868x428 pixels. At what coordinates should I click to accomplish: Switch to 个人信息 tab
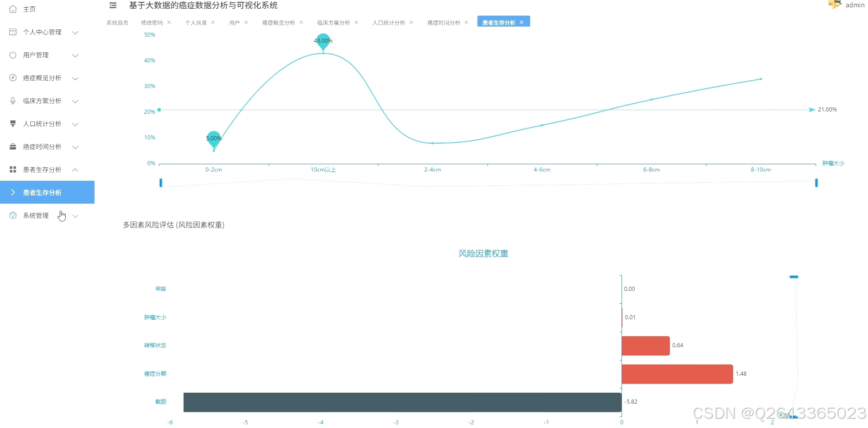(196, 22)
